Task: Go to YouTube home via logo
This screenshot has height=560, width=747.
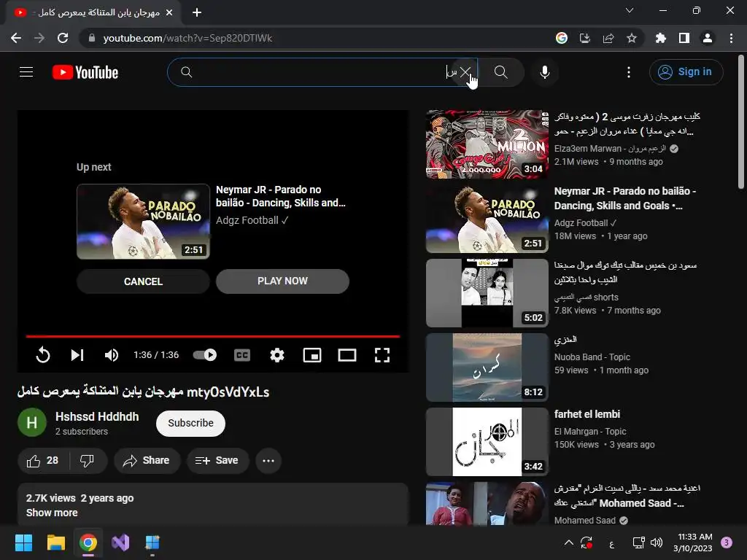Action: coord(85,72)
